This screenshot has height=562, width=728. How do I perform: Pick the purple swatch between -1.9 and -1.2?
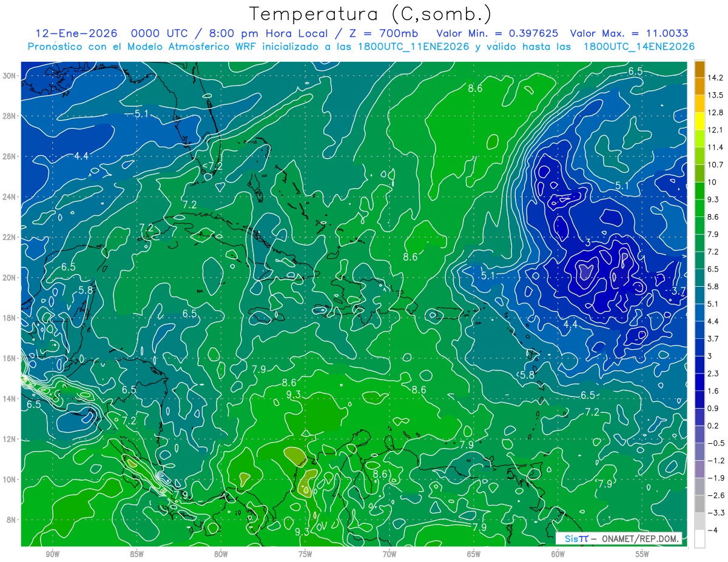699,469
